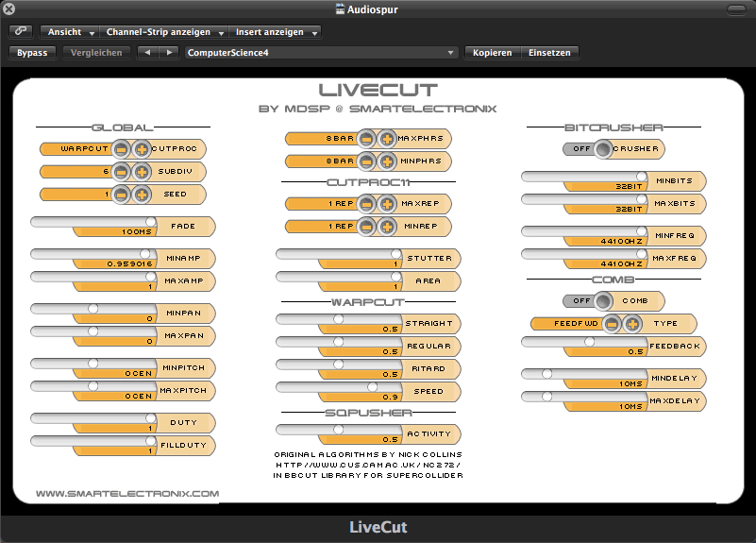
Task: Click the link chain icon button
Action: [20, 31]
